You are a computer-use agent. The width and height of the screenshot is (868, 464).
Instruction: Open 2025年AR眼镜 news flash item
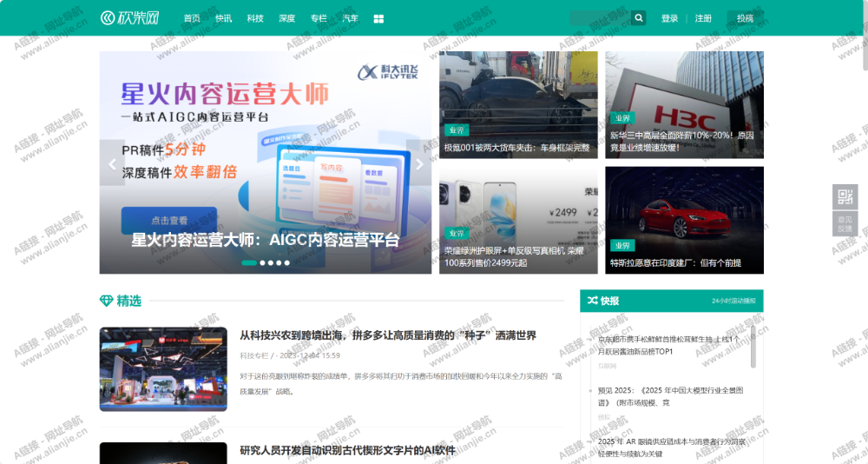point(672,447)
